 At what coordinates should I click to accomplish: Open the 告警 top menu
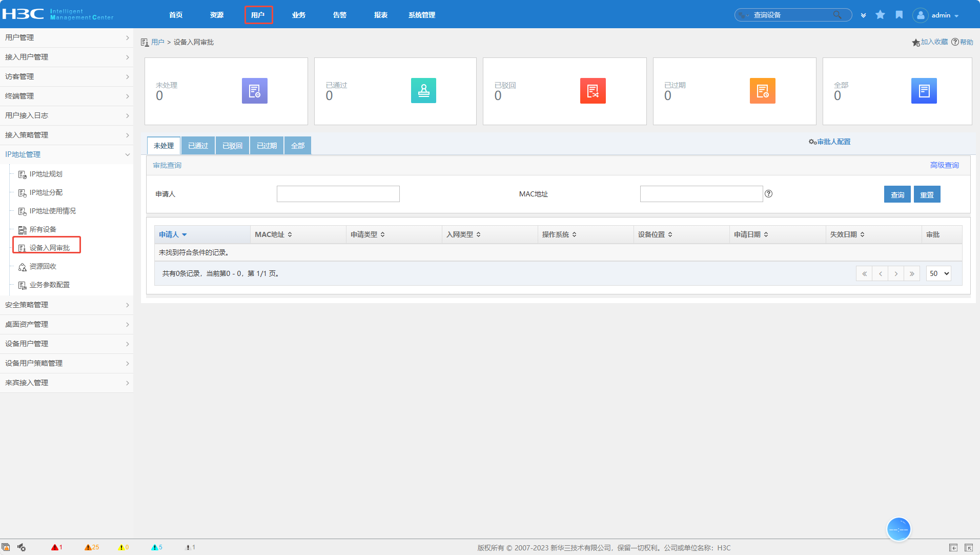pyautogui.click(x=340, y=15)
